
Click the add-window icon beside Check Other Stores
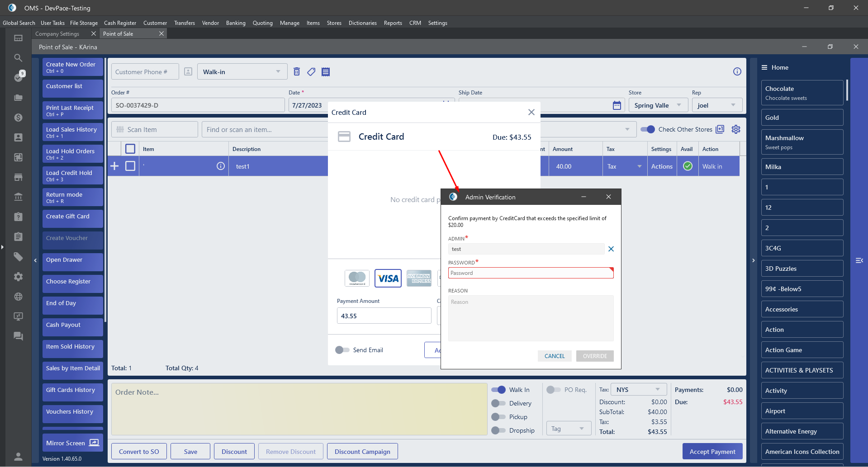click(x=720, y=129)
